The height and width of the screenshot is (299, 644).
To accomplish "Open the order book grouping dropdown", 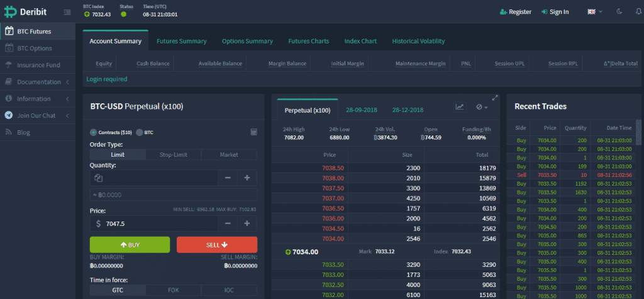I will point(482,108).
